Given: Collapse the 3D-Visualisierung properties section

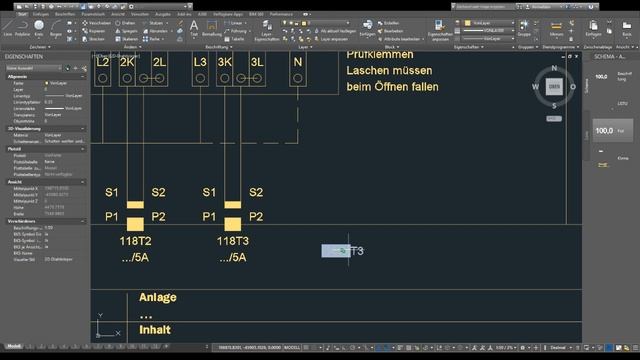Looking at the screenshot, I should coord(82,129).
